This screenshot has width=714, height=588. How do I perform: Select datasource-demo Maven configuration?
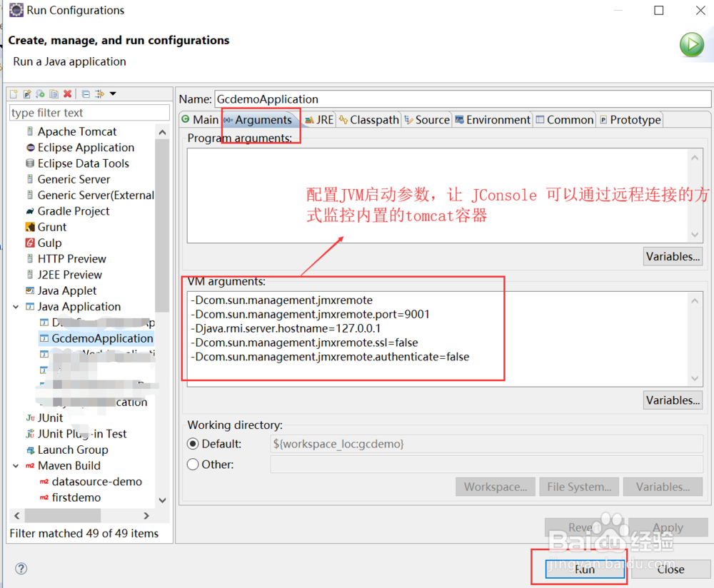pyautogui.click(x=96, y=482)
